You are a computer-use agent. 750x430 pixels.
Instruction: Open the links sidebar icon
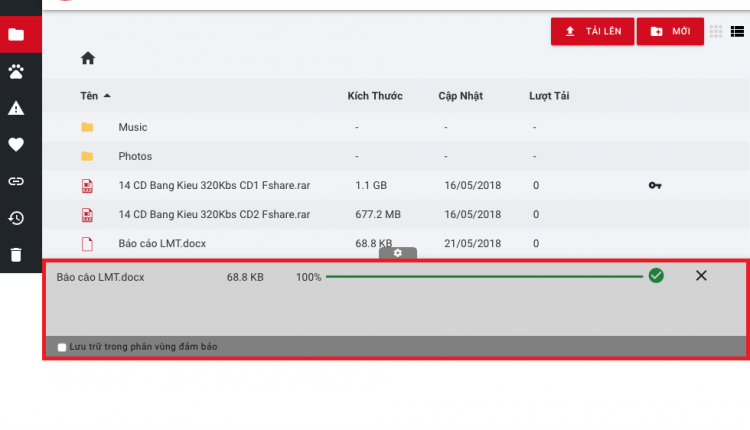16,181
